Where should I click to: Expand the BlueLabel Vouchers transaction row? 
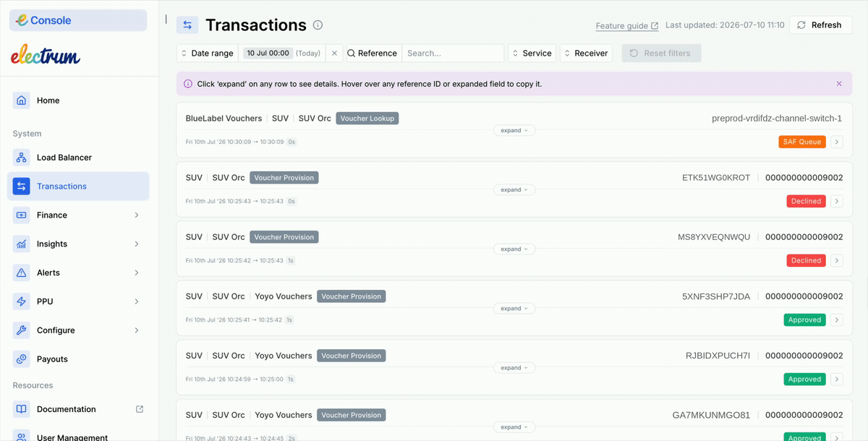coord(514,131)
